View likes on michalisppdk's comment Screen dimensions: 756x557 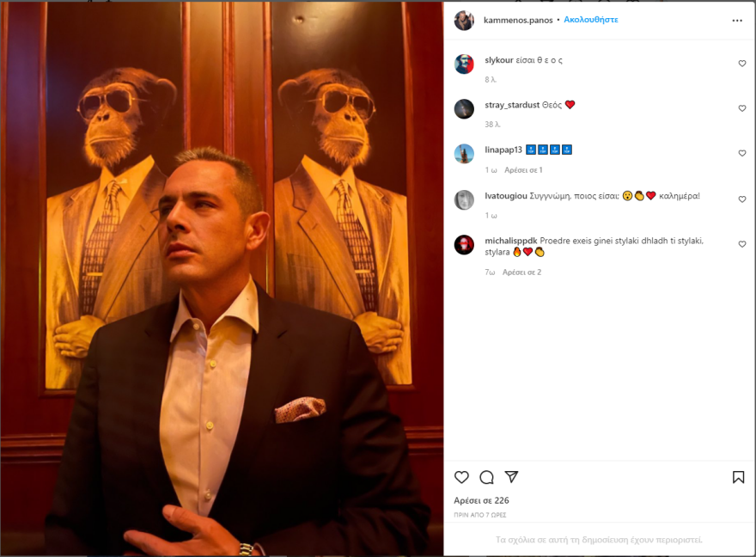tap(521, 272)
